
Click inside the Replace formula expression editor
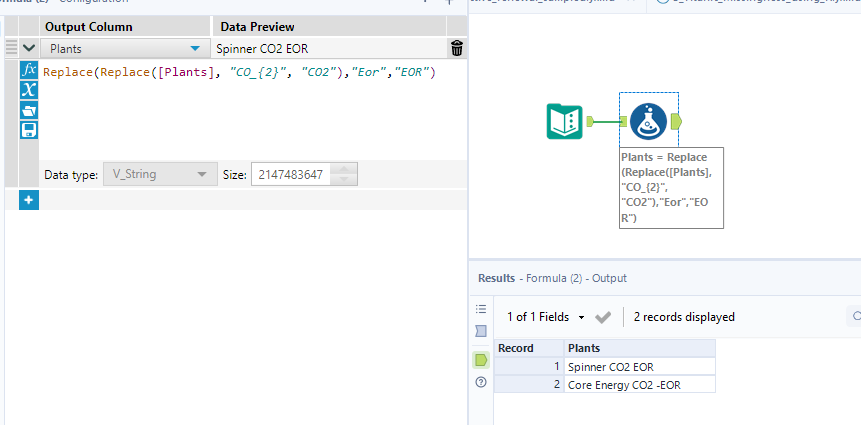(240, 110)
